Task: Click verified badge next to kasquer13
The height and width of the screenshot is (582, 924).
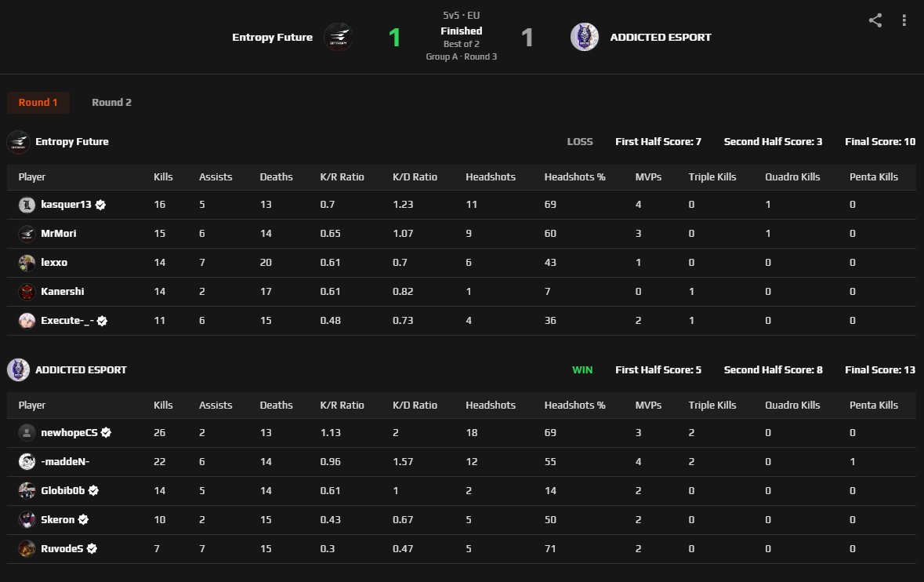Action: pyautogui.click(x=100, y=205)
